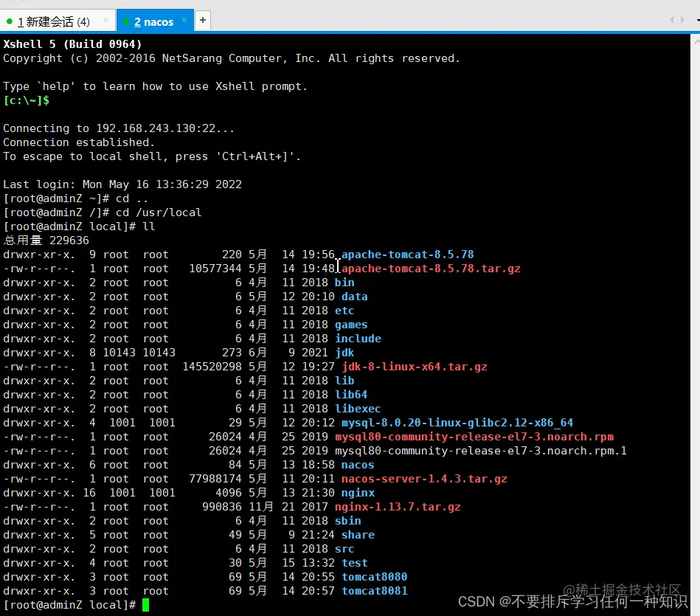
Task: Click the "lib" directory entry
Action: [x=344, y=381]
